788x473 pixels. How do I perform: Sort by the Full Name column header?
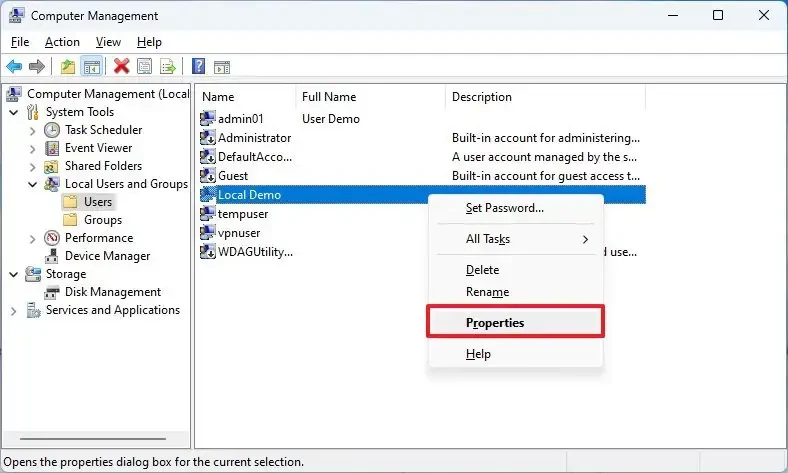(x=371, y=97)
